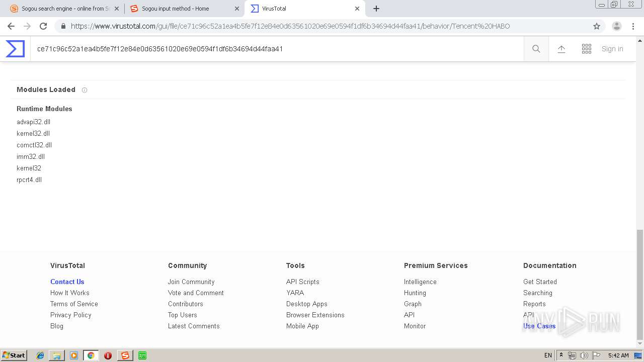Show hidden tray icons
This screenshot has height=362, width=644.
561,355
